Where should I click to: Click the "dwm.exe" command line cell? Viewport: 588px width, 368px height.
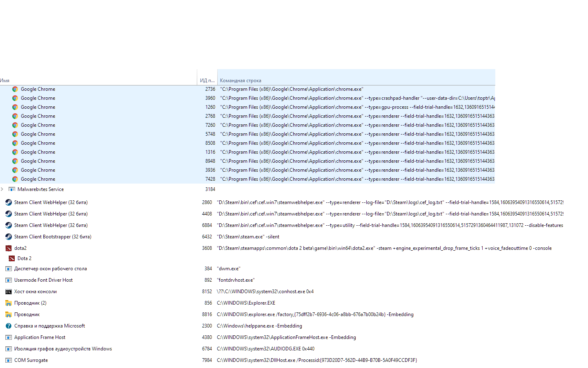tap(229, 269)
